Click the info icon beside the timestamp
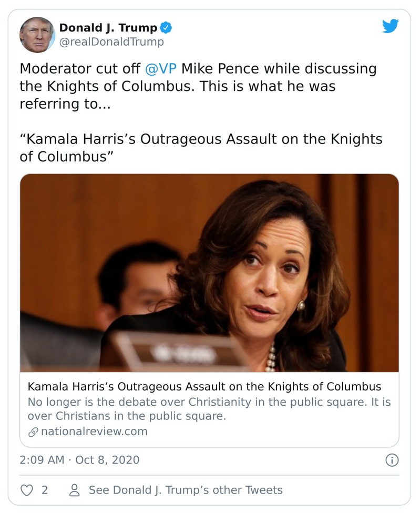 [x=392, y=460]
